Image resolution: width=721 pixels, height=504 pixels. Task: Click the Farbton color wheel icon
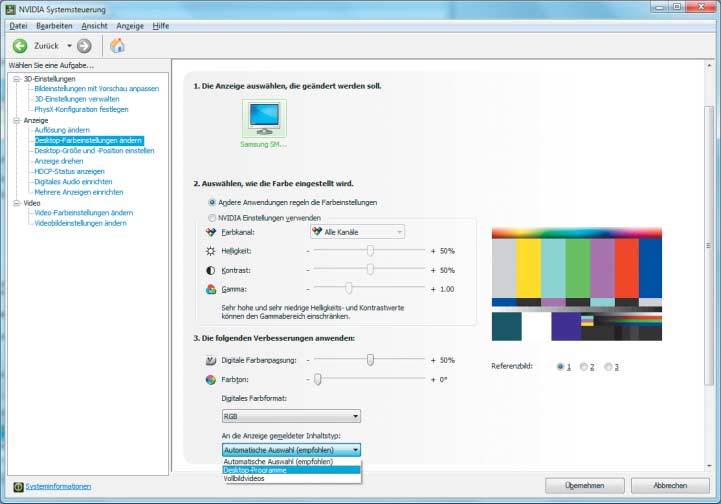pyautogui.click(x=211, y=380)
